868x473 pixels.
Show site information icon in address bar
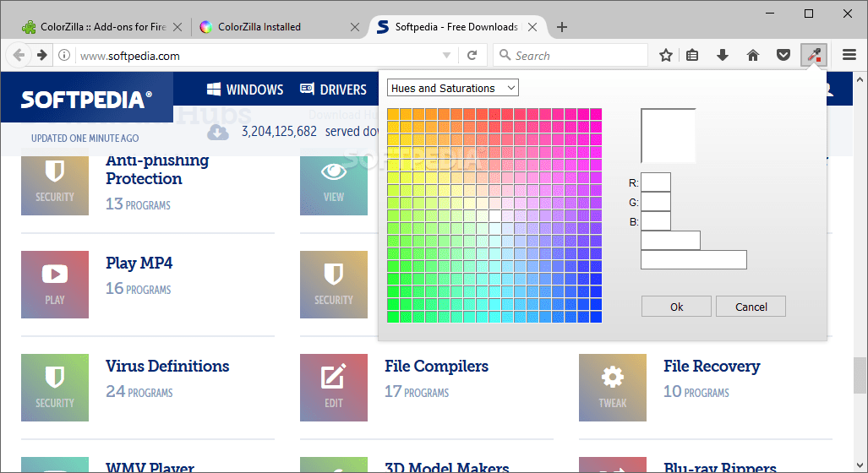tap(64, 55)
